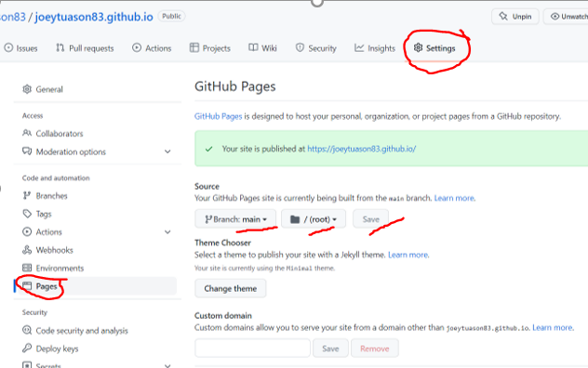
Task: Click the Unwatch button
Action: pos(566,17)
